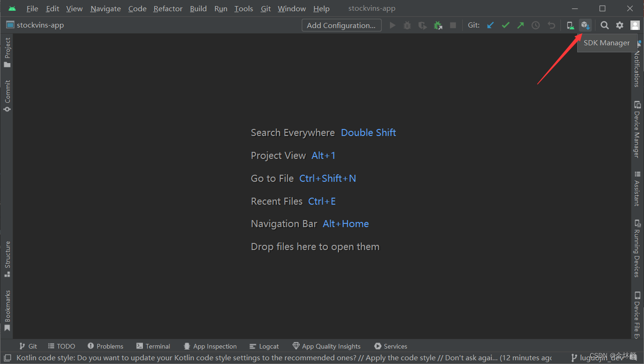Image resolution: width=644 pixels, height=364 pixels.
Task: Open the Edit menu
Action: (x=53, y=8)
